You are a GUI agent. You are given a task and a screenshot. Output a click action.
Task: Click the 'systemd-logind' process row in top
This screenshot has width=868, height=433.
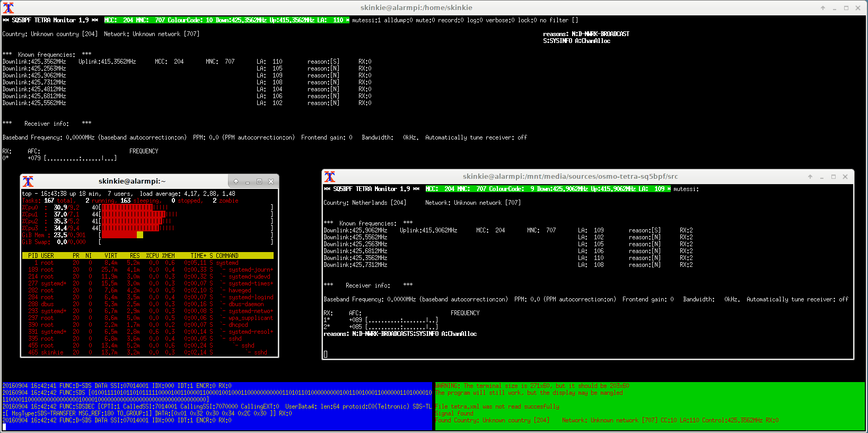147,297
